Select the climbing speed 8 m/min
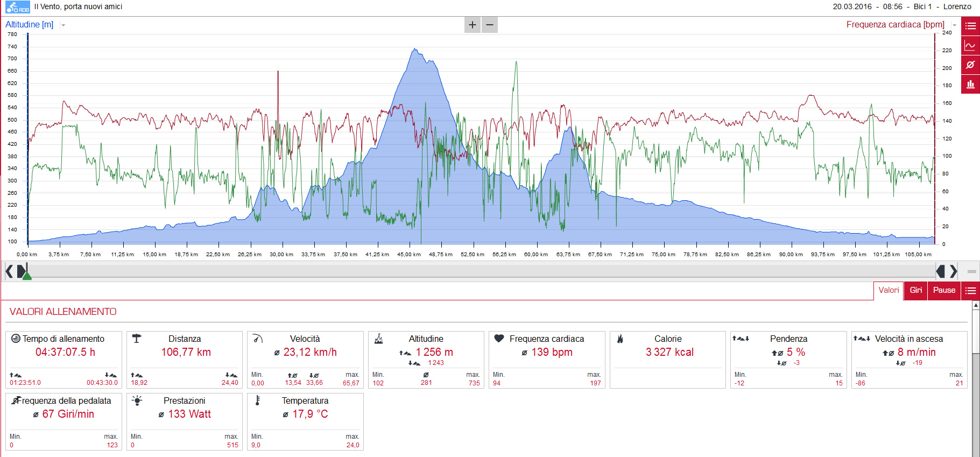Screen dimensions: 980x457 (x=916, y=352)
